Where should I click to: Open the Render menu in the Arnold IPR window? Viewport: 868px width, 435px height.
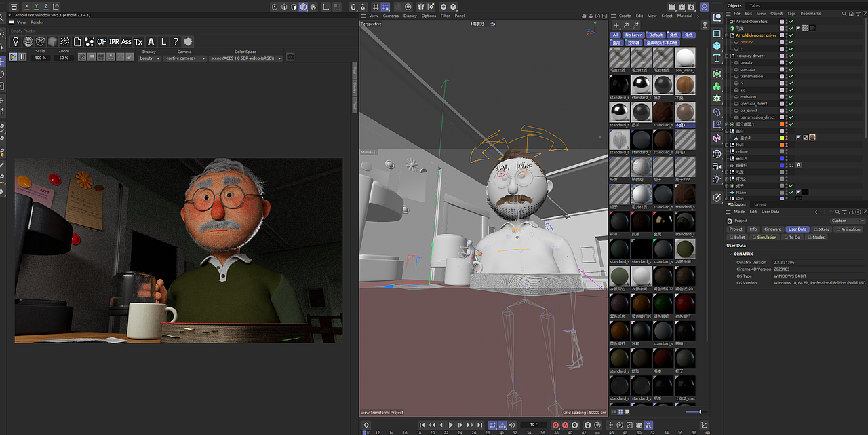pyautogui.click(x=37, y=22)
